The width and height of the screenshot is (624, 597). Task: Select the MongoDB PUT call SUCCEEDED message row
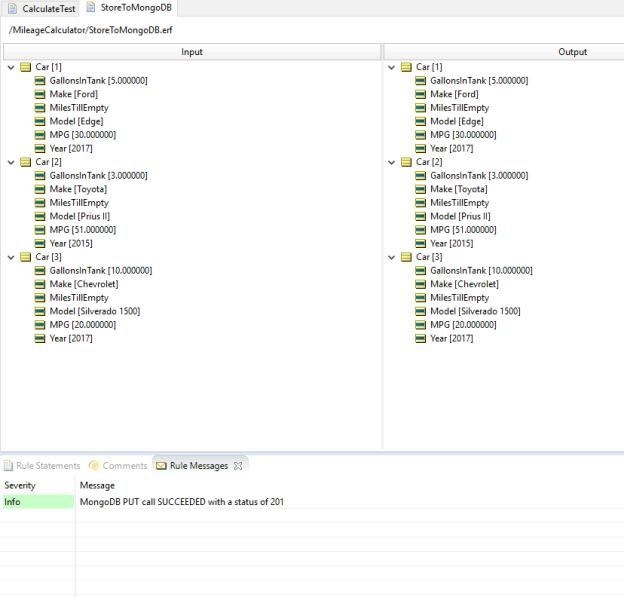pyautogui.click(x=180, y=502)
